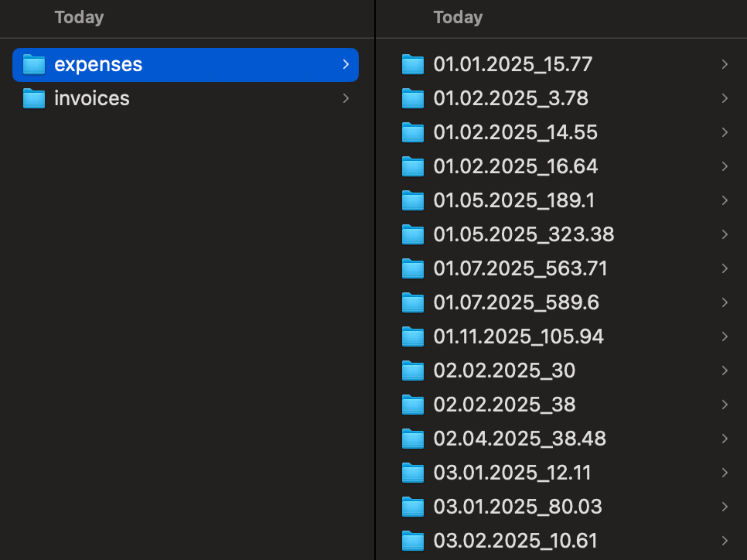Image resolution: width=747 pixels, height=560 pixels.
Task: Click the Today header in the right column
Action: 457,17
